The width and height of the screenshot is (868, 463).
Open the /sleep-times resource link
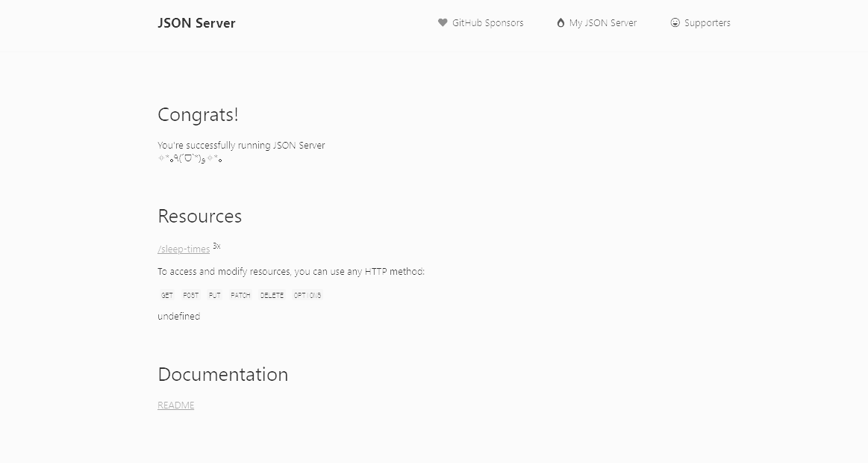[x=184, y=249]
